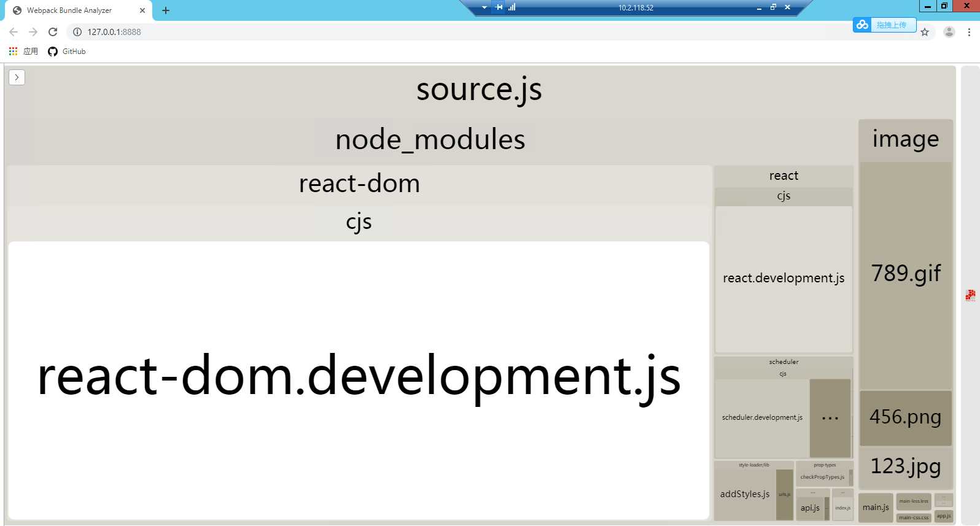Open the Apps shortcut in bookmarks bar

click(x=23, y=52)
